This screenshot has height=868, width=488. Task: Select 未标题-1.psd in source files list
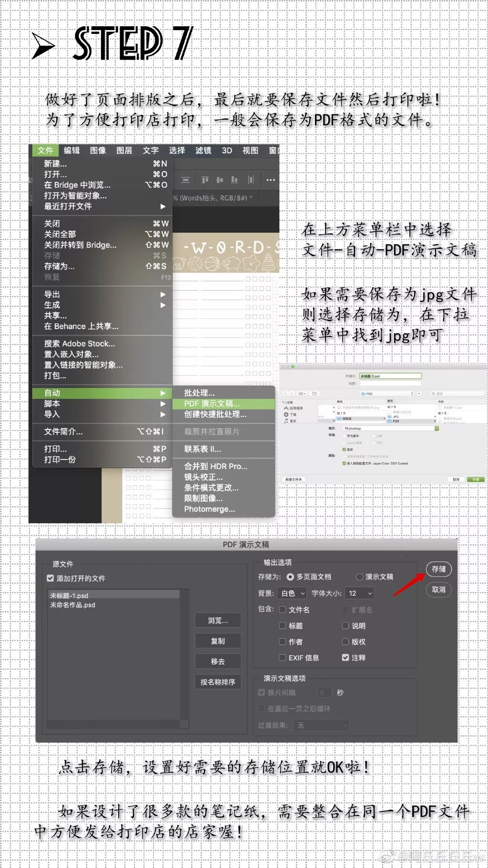[114, 595]
